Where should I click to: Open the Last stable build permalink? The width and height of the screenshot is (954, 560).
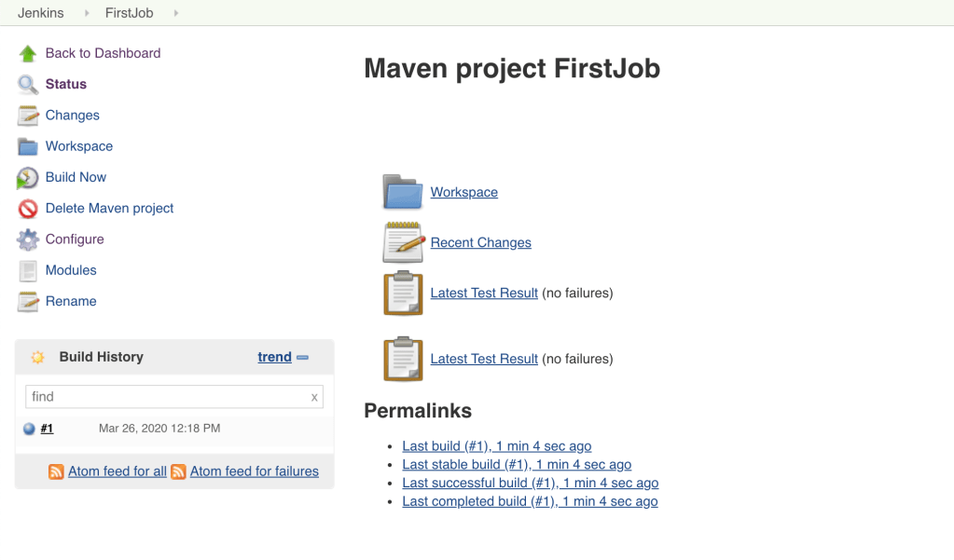(516, 464)
